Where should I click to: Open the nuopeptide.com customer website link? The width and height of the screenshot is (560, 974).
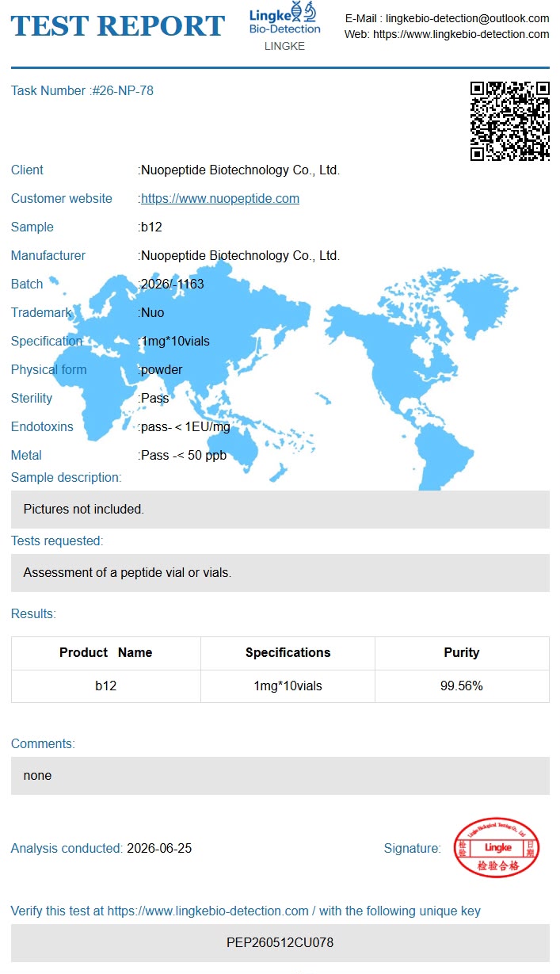[x=220, y=199]
